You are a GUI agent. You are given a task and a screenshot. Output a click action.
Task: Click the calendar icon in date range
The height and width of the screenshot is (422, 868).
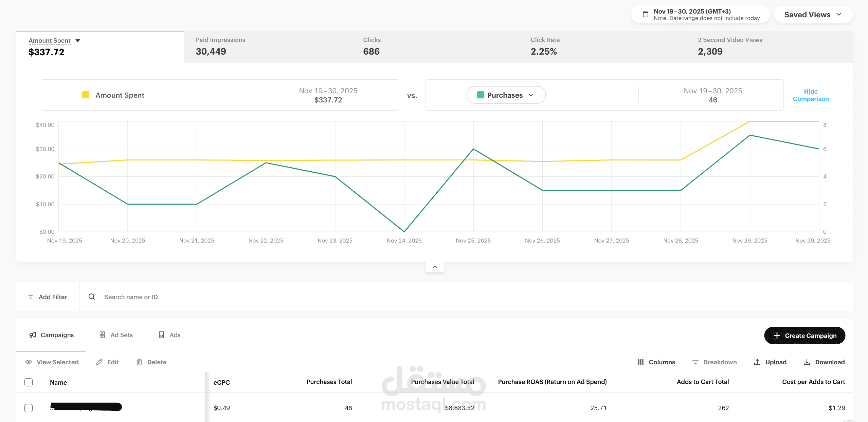point(646,14)
